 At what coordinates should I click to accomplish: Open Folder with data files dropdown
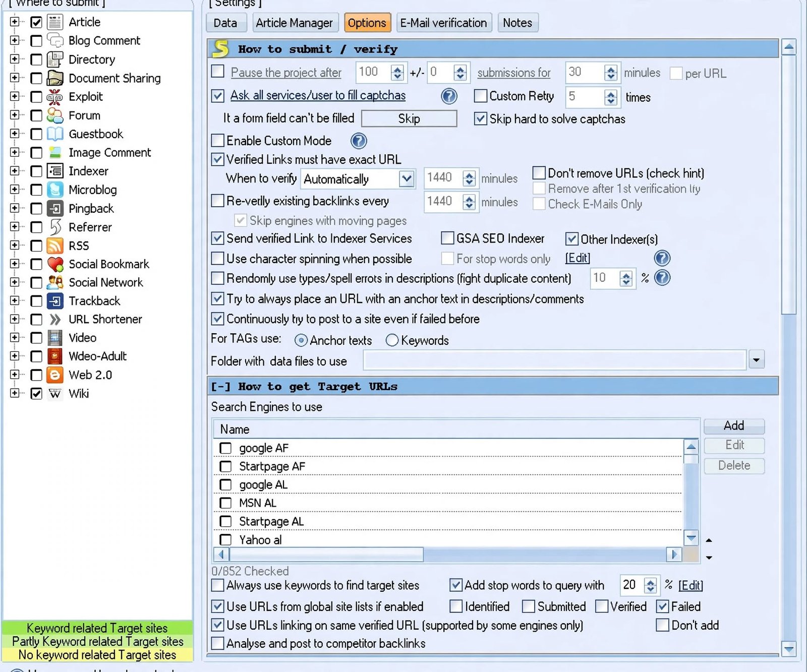click(x=756, y=360)
